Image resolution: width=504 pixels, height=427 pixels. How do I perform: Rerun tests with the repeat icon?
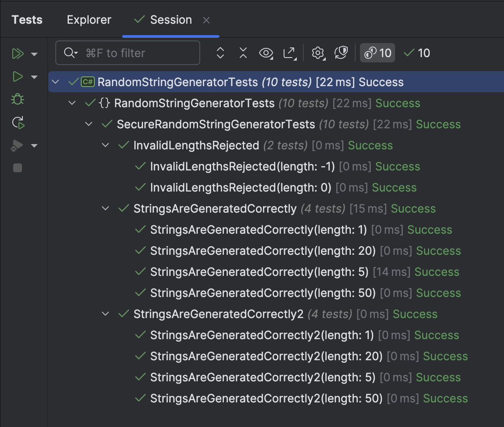[18, 123]
